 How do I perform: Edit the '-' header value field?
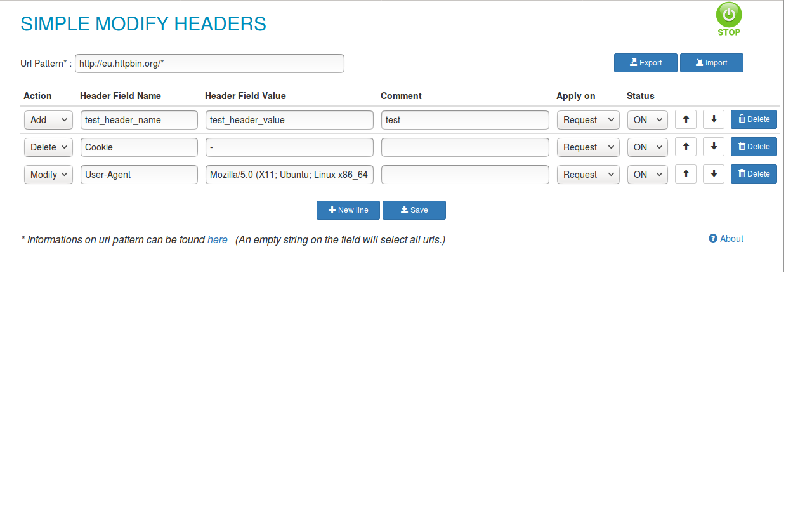click(x=289, y=147)
